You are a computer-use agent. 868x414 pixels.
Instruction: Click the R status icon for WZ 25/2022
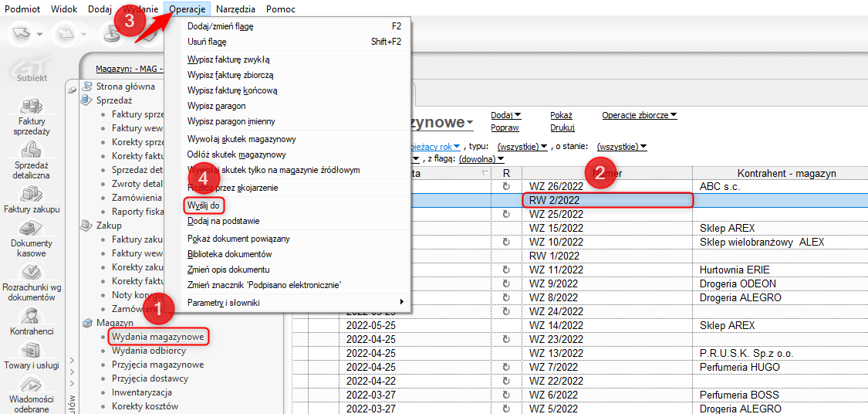505,214
